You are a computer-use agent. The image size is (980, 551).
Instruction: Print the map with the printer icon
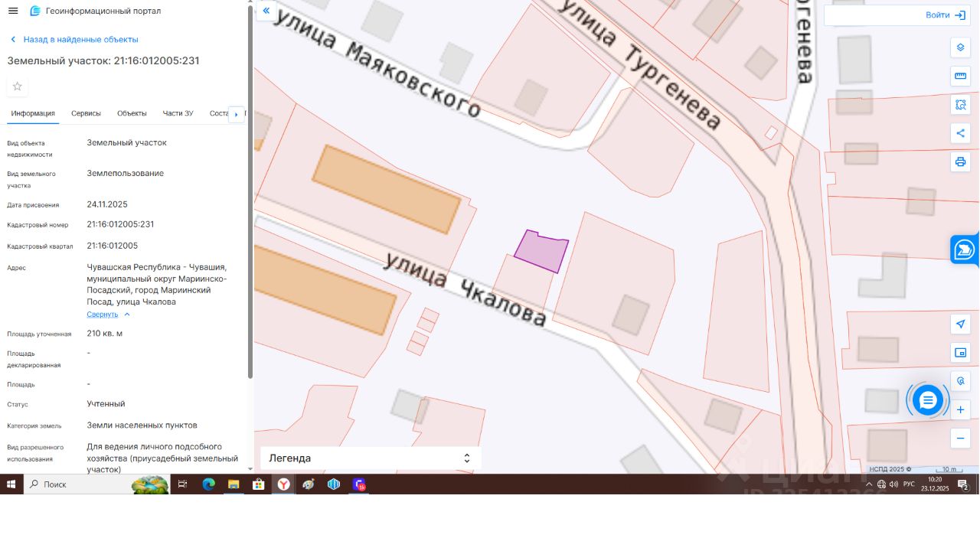[x=960, y=161]
